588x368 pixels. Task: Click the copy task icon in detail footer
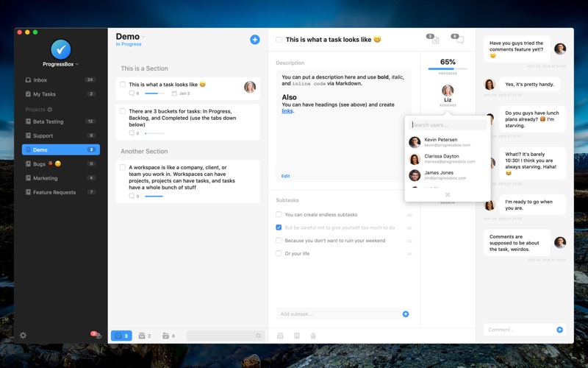point(297,336)
